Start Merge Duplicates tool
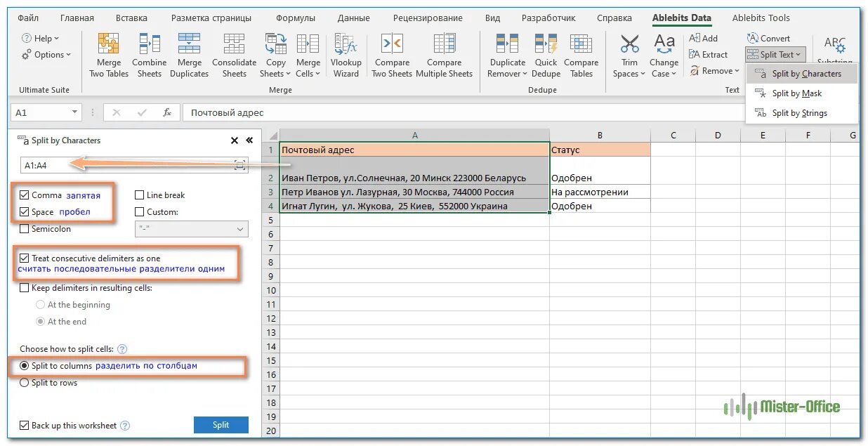The height and width of the screenshot is (446, 868). [x=189, y=55]
